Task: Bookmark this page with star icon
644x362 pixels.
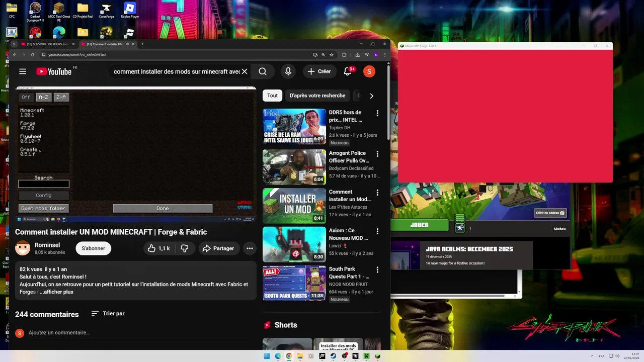Action: [332, 55]
